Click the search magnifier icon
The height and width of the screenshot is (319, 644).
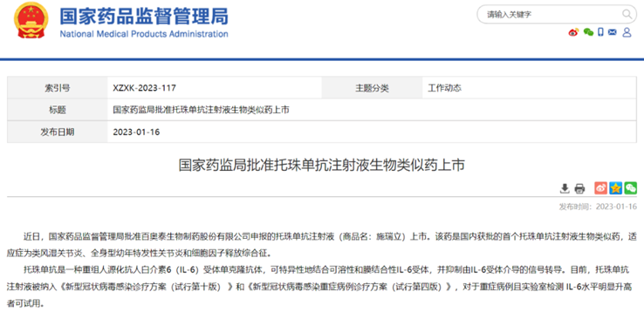pos(627,15)
